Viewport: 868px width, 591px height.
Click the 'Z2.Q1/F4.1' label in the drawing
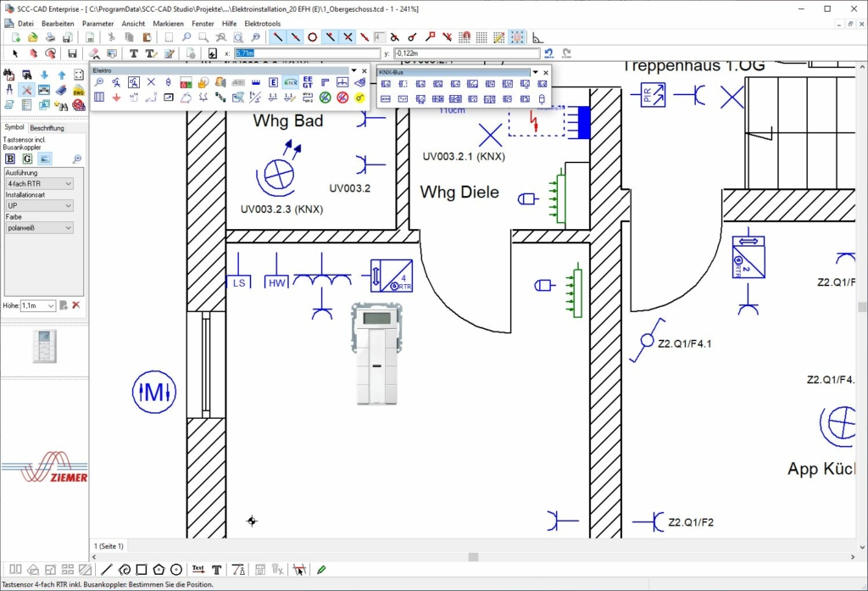tap(685, 344)
